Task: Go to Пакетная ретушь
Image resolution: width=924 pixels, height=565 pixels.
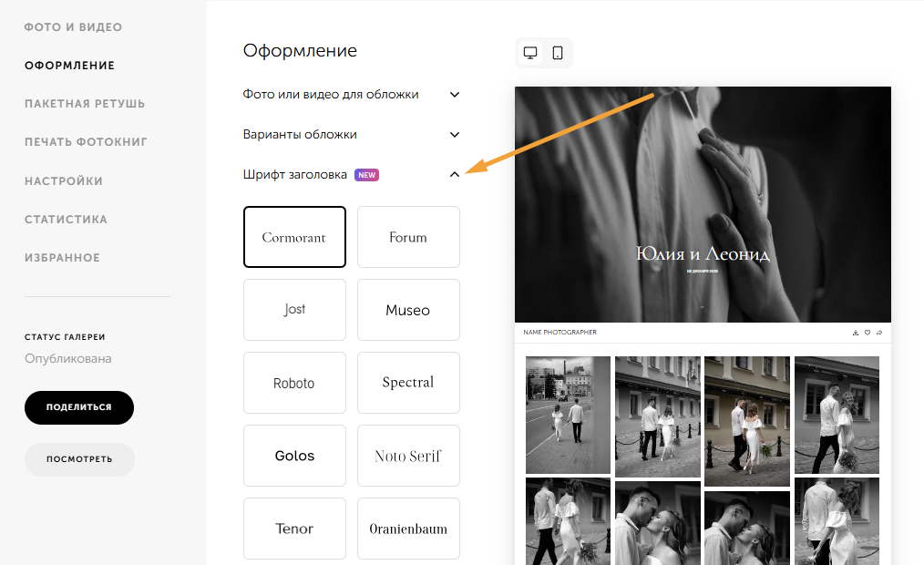Action: click(85, 104)
